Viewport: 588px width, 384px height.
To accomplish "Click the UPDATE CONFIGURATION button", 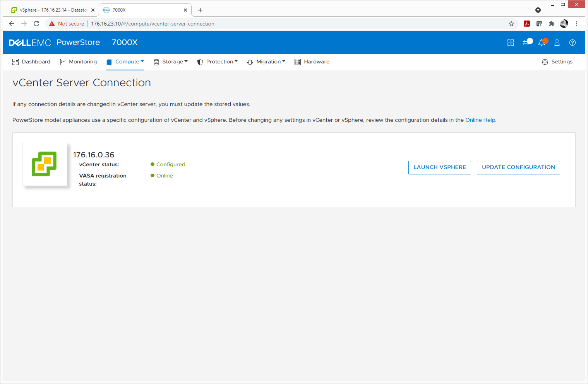I will point(518,167).
